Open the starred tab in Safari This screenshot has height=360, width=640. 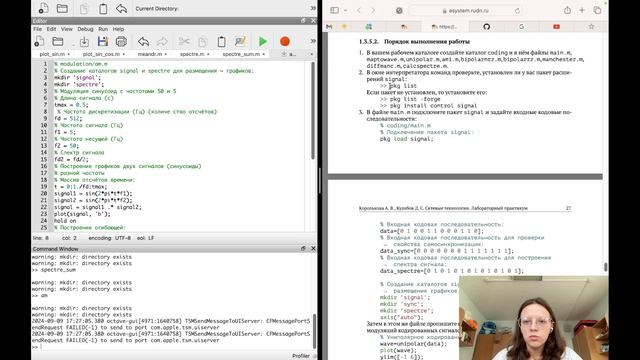click(x=591, y=27)
